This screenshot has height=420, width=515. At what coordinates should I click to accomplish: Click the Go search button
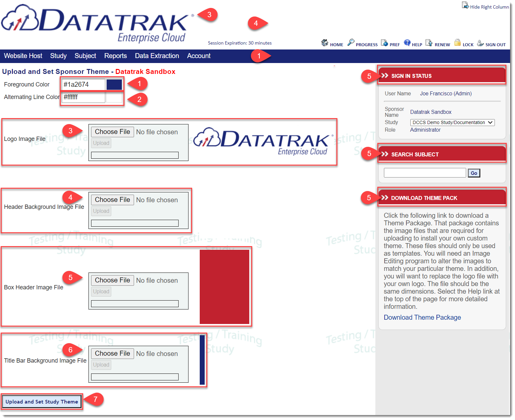click(x=474, y=173)
